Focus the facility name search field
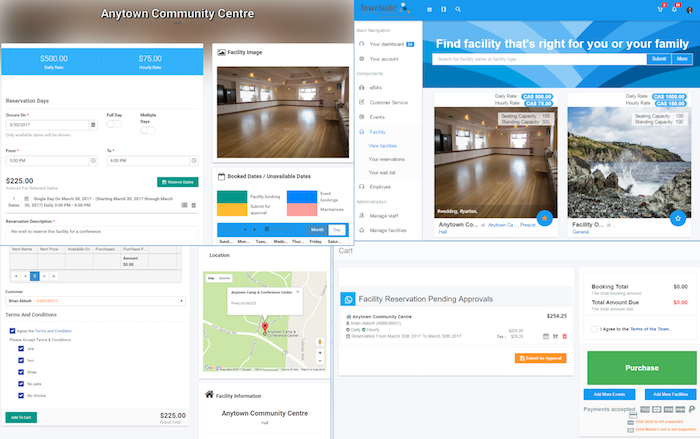 pyautogui.click(x=539, y=59)
